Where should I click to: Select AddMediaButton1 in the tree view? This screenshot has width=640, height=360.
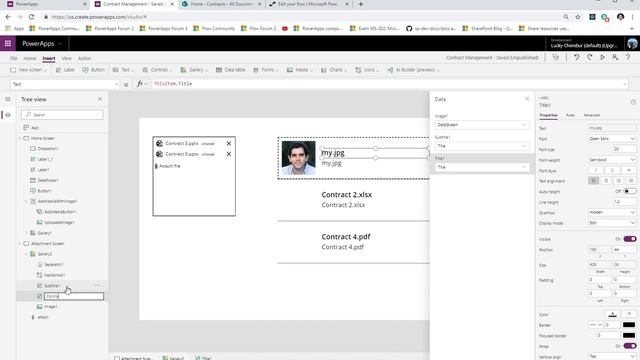point(60,212)
